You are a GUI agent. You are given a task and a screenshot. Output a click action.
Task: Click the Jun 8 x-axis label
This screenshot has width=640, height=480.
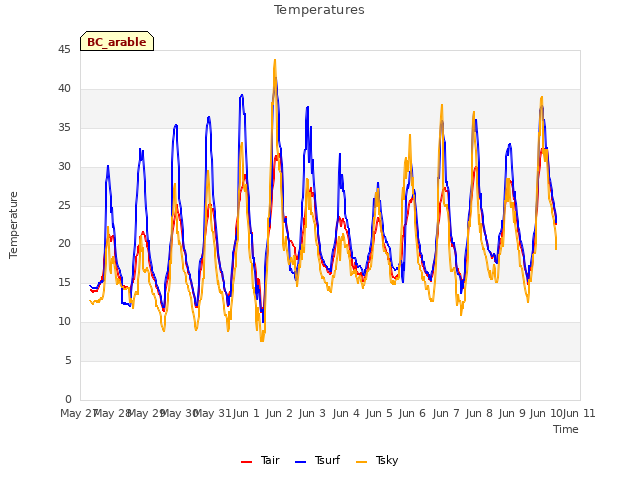point(479,413)
